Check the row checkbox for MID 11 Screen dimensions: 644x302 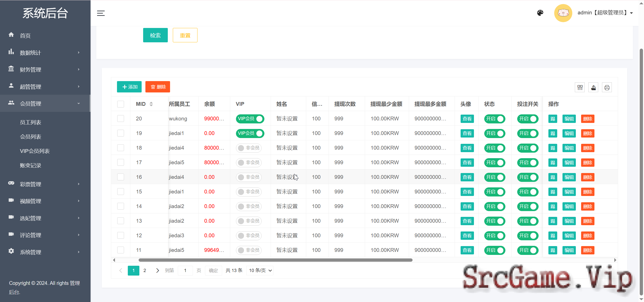121,250
